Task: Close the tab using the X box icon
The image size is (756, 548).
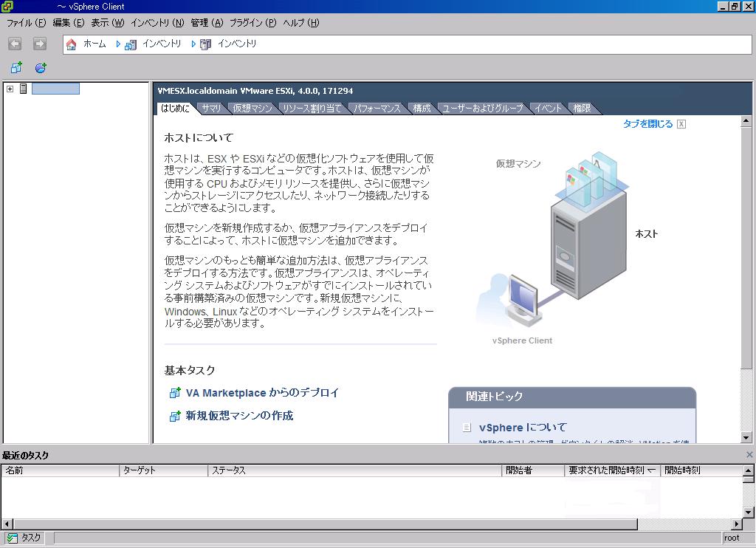Action: [681, 124]
